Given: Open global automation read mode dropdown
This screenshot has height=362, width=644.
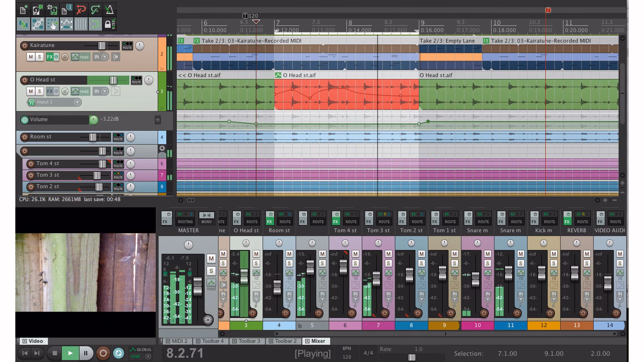Looking at the screenshot, I should click(x=148, y=356).
